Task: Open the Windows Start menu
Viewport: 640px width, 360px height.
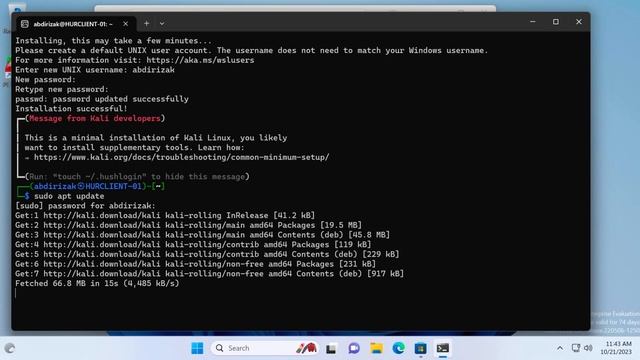Action: (x=197, y=348)
